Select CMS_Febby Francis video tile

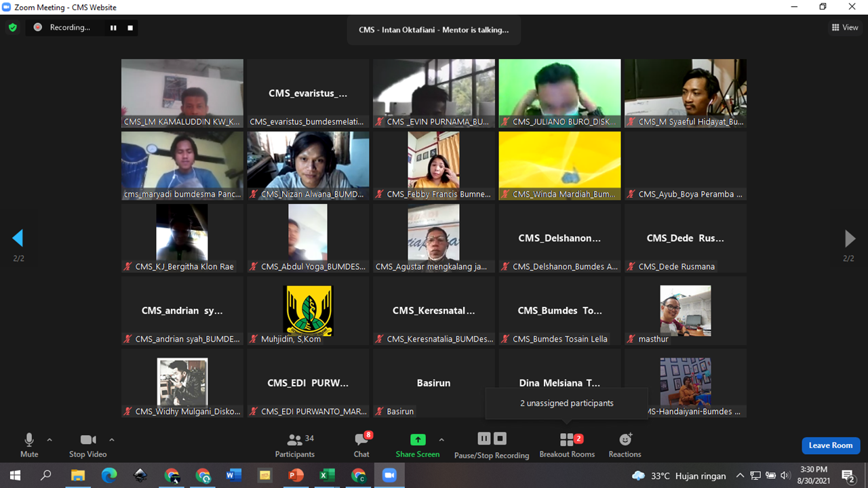[434, 165]
